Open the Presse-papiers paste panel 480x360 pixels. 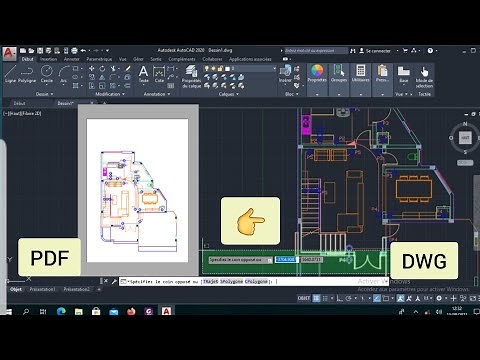click(382, 74)
